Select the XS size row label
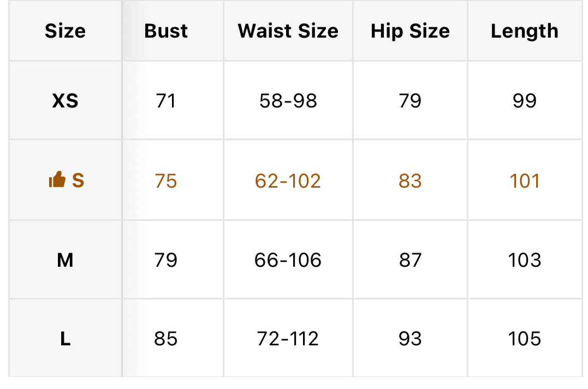Screen dimensions: 588x389 click(66, 101)
